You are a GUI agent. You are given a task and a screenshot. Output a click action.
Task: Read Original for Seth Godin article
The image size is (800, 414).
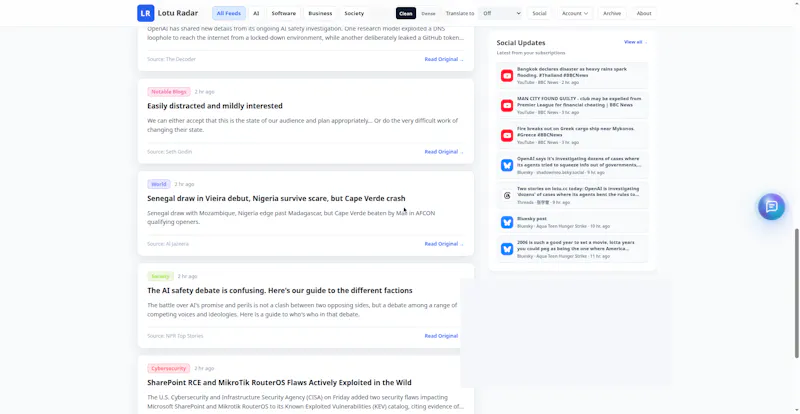point(444,152)
